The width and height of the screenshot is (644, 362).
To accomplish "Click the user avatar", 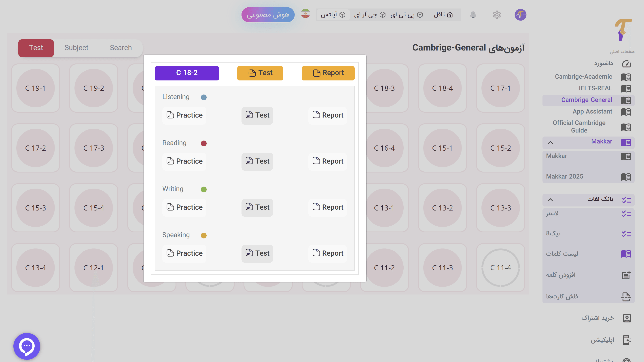I will [520, 15].
